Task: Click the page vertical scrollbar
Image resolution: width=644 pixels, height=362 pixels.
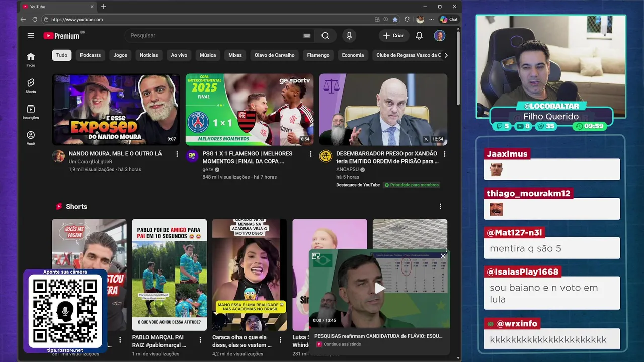Action: pyautogui.click(x=458, y=68)
